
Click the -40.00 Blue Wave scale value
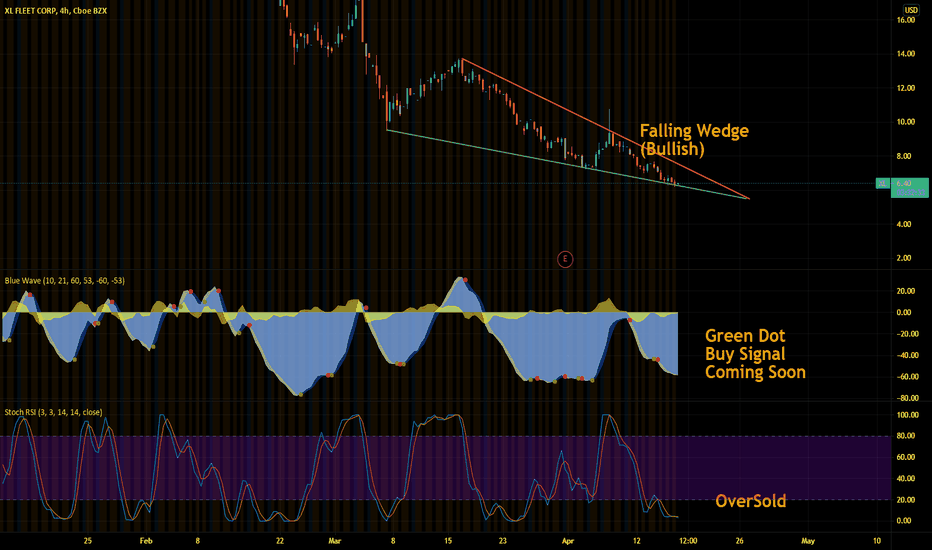(907, 356)
